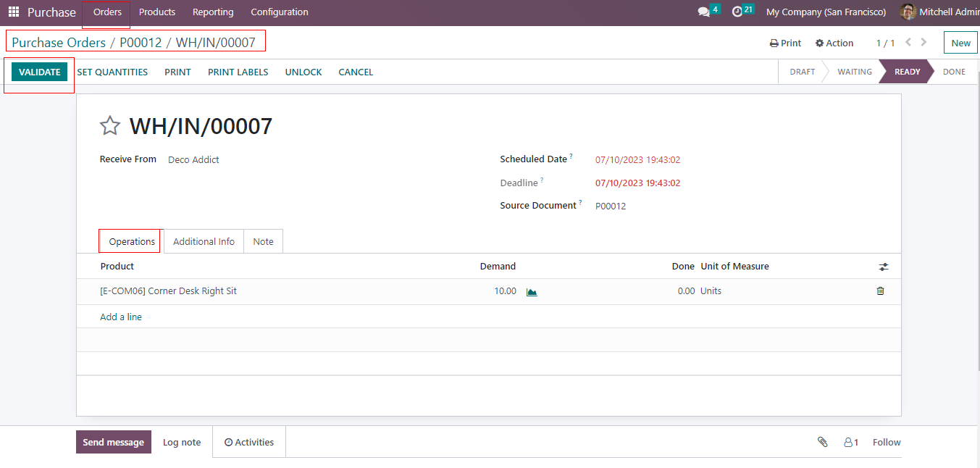The width and height of the screenshot is (980, 468).
Task: Go to next record arrow
Action: (924, 43)
